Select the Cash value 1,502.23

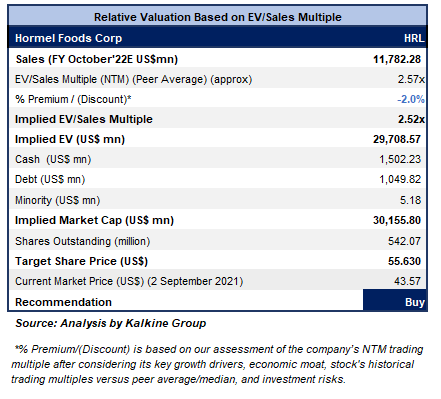click(x=400, y=159)
